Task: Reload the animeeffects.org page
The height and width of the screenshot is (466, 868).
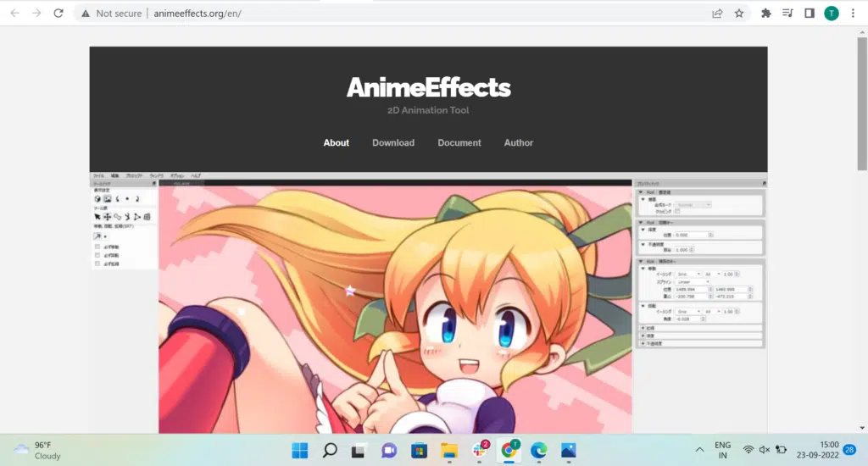Action: coord(58,14)
